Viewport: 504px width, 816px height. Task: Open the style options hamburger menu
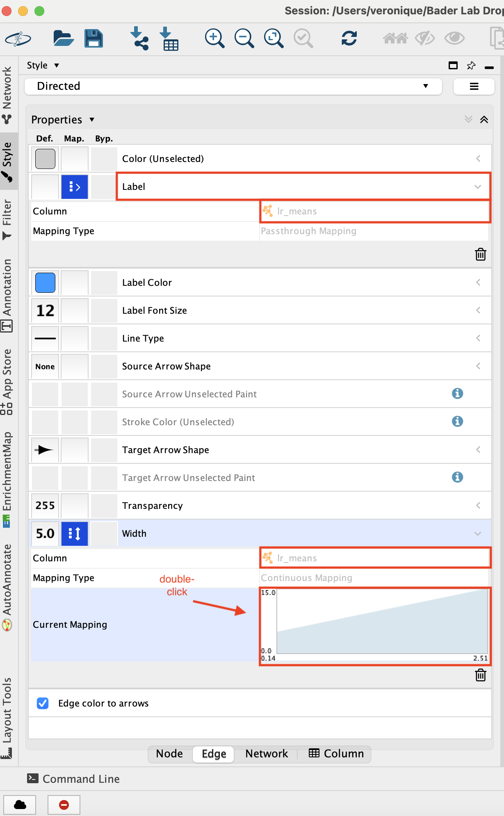pyautogui.click(x=474, y=86)
